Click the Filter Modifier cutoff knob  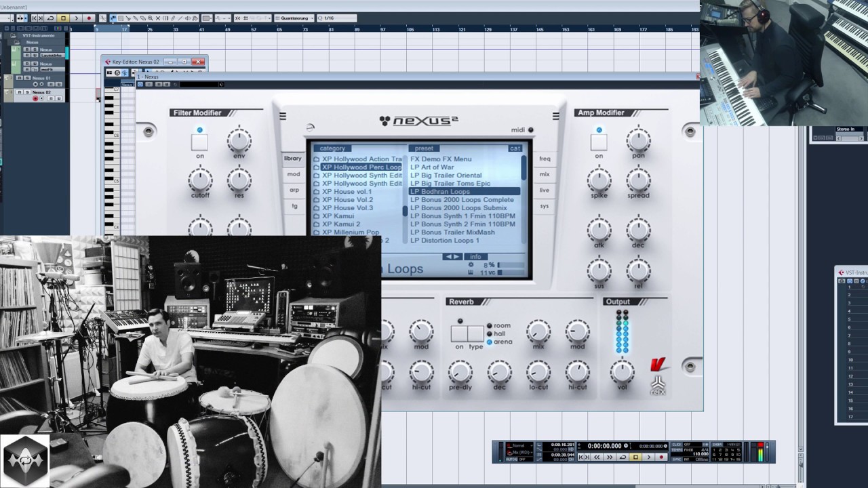click(x=199, y=180)
